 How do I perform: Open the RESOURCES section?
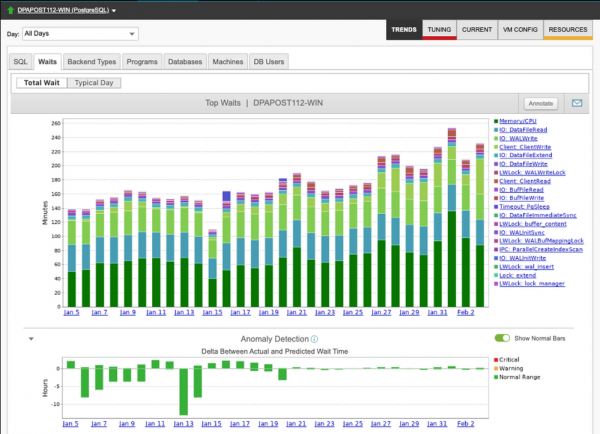tap(567, 30)
